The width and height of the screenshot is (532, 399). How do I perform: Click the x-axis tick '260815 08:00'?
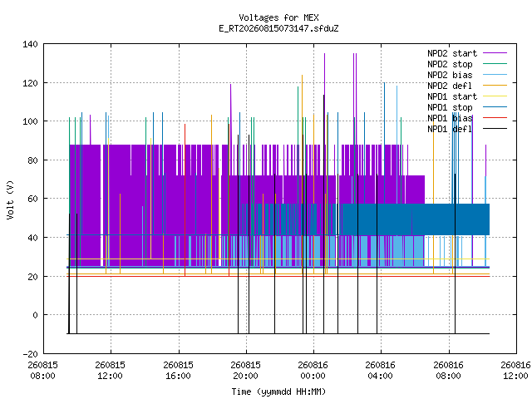tap(42, 371)
